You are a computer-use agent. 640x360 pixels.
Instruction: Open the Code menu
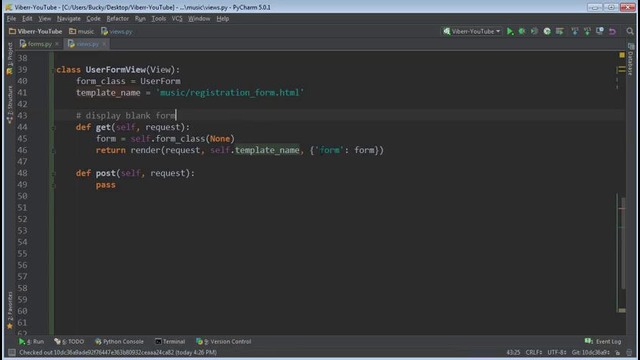(93, 19)
